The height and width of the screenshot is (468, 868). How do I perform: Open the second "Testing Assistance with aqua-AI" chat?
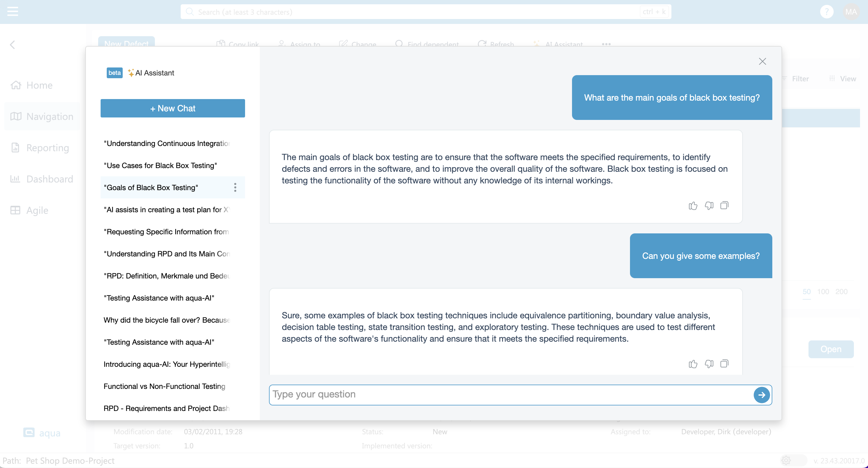click(159, 342)
